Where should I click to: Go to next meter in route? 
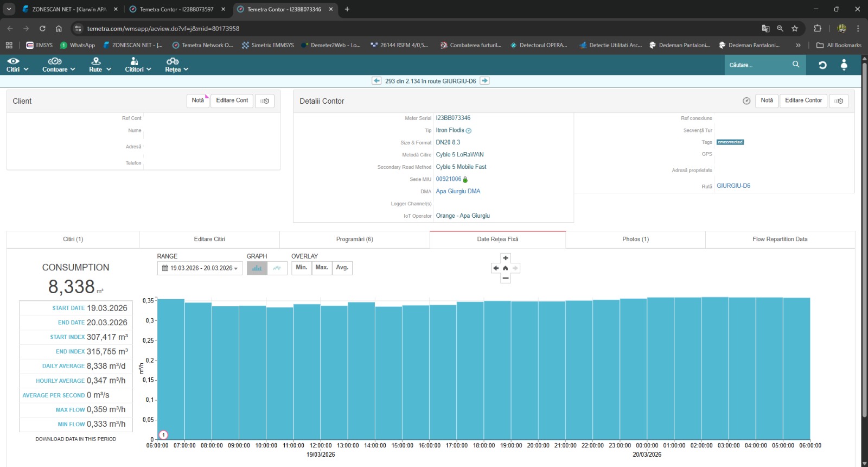(x=485, y=81)
